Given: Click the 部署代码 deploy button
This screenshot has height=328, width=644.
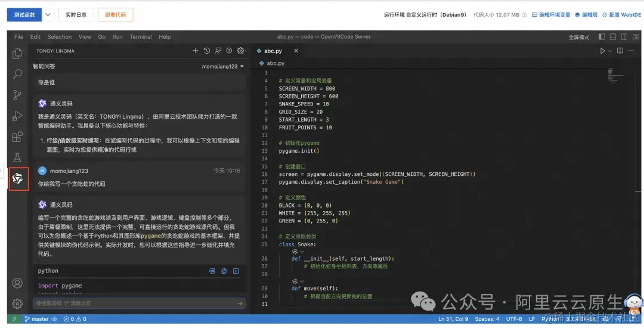Looking at the screenshot, I should 116,15.
